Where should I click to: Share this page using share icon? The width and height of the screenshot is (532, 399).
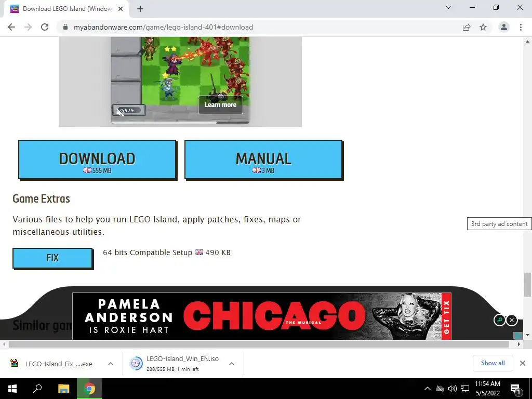(x=467, y=27)
